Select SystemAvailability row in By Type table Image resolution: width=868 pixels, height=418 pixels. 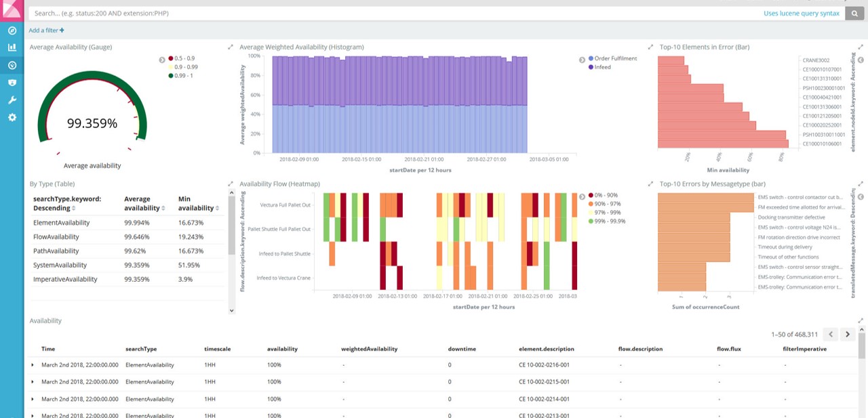[x=128, y=265]
